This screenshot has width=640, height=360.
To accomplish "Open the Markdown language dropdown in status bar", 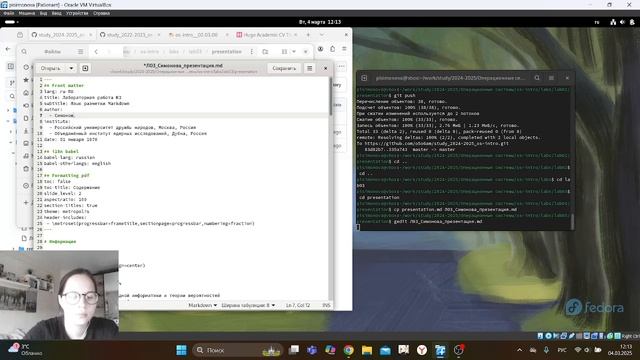I will point(202,305).
